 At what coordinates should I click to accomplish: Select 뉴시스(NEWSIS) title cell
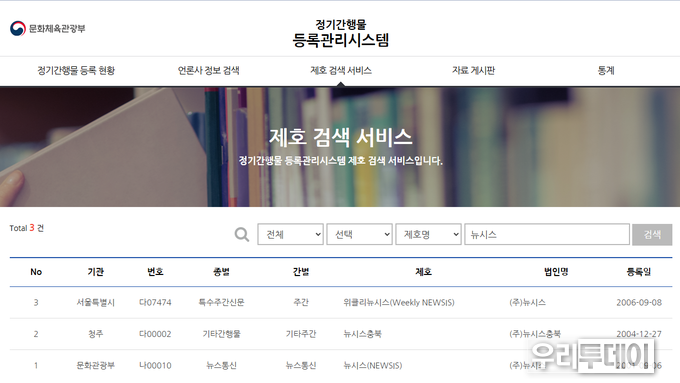pyautogui.click(x=373, y=366)
